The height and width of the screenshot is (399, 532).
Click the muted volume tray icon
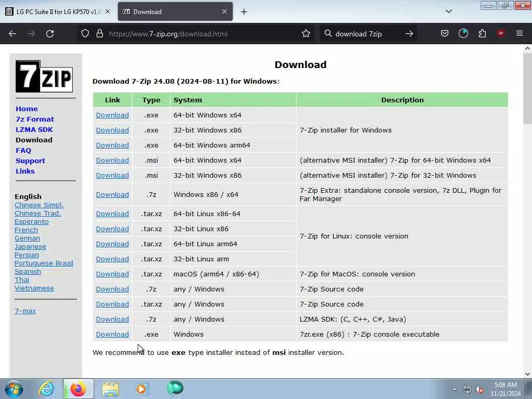[480, 390]
